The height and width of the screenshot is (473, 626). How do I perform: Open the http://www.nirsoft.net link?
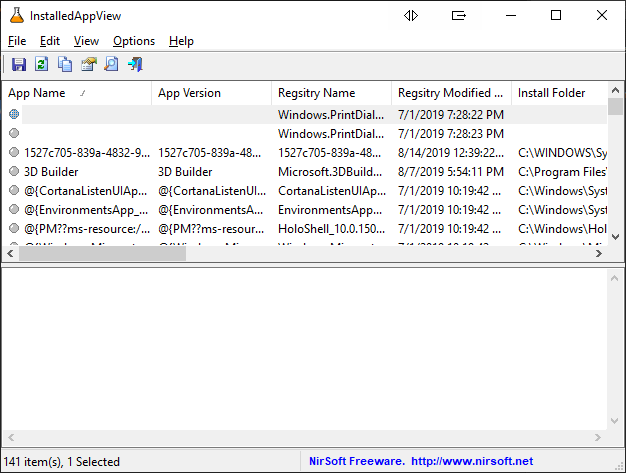[472, 461]
